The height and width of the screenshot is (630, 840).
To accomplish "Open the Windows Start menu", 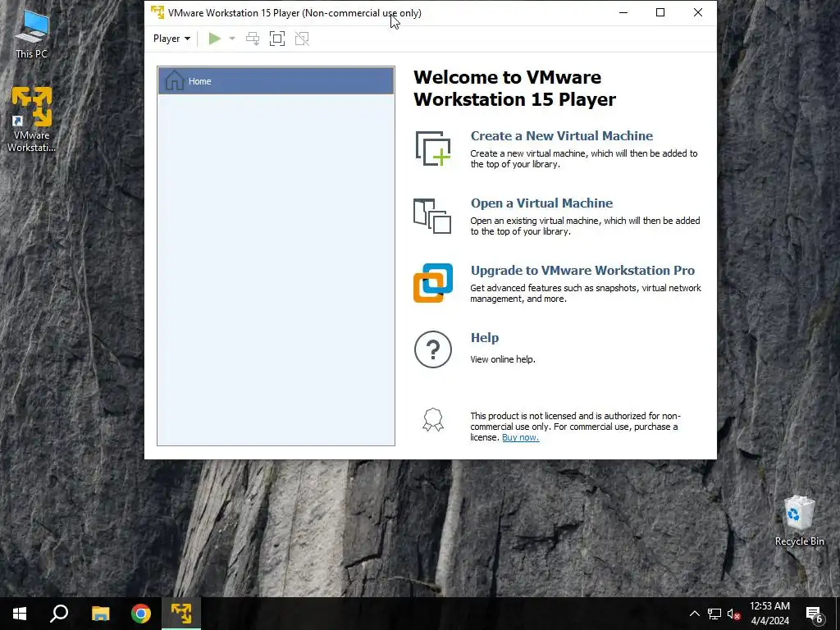I will 20,614.
